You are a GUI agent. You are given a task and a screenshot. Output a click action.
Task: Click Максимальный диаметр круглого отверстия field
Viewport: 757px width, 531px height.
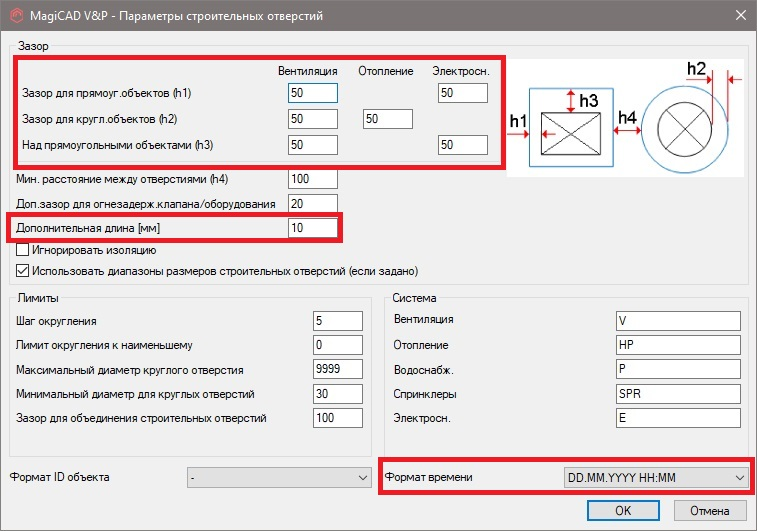[336, 369]
